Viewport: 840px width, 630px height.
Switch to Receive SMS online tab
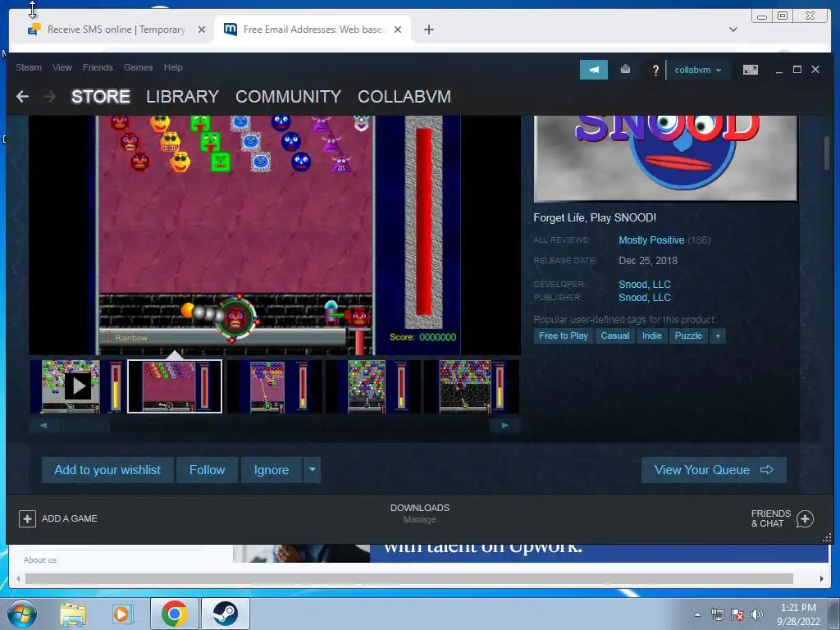tap(116, 30)
